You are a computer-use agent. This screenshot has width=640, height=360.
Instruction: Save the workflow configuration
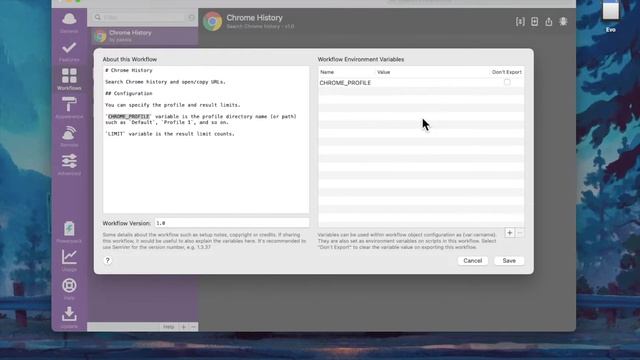(509, 260)
